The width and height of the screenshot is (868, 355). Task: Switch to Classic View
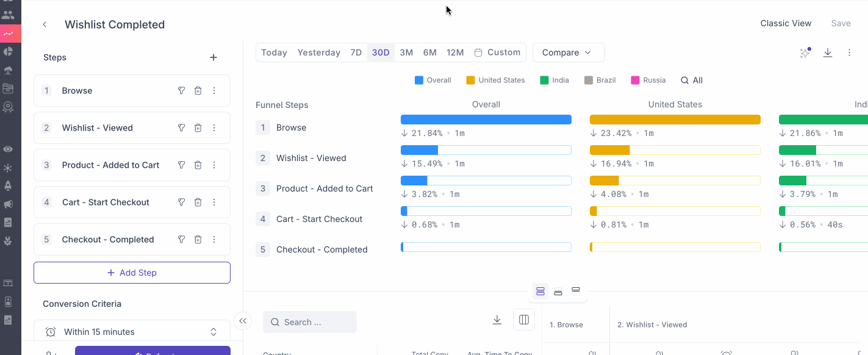[x=786, y=23]
